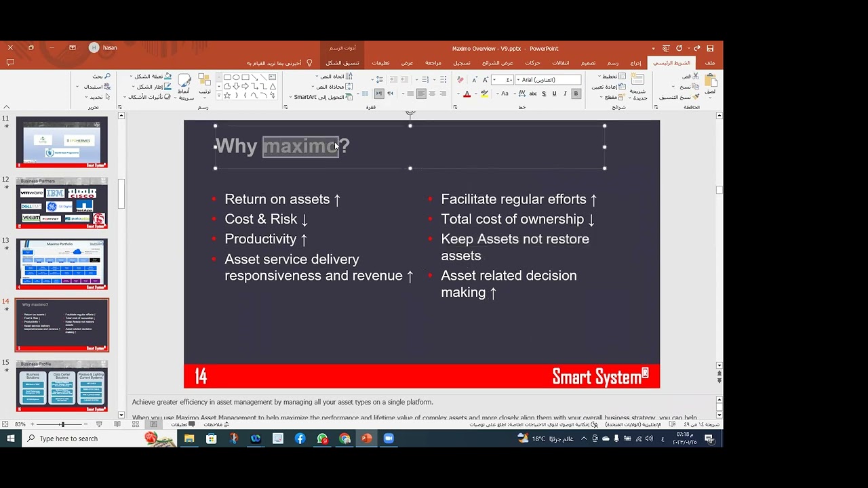Click the Tell Me lightbulb icon
The height and width of the screenshot is (488, 868).
pos(309,63)
